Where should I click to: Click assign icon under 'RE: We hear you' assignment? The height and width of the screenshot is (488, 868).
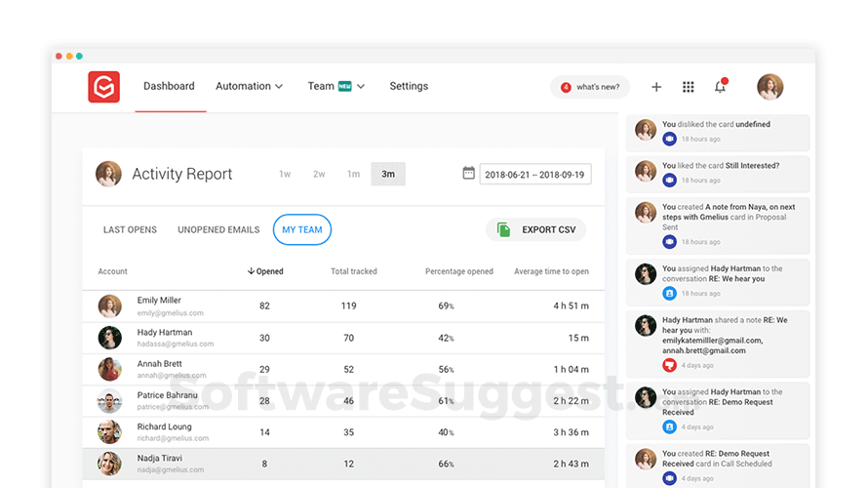[x=669, y=293]
